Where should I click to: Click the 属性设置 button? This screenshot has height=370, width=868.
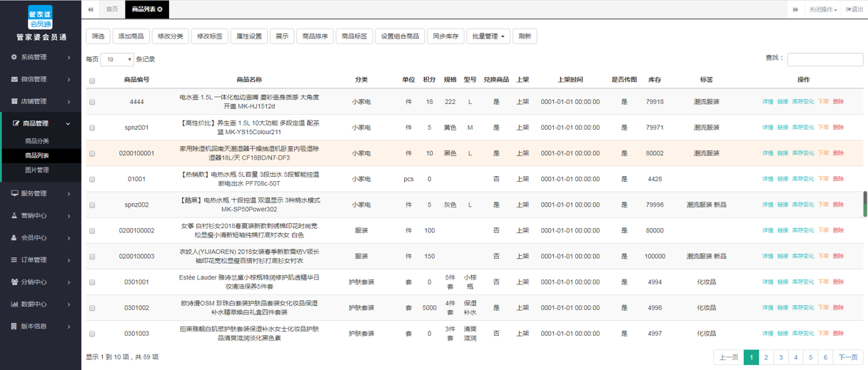[249, 36]
